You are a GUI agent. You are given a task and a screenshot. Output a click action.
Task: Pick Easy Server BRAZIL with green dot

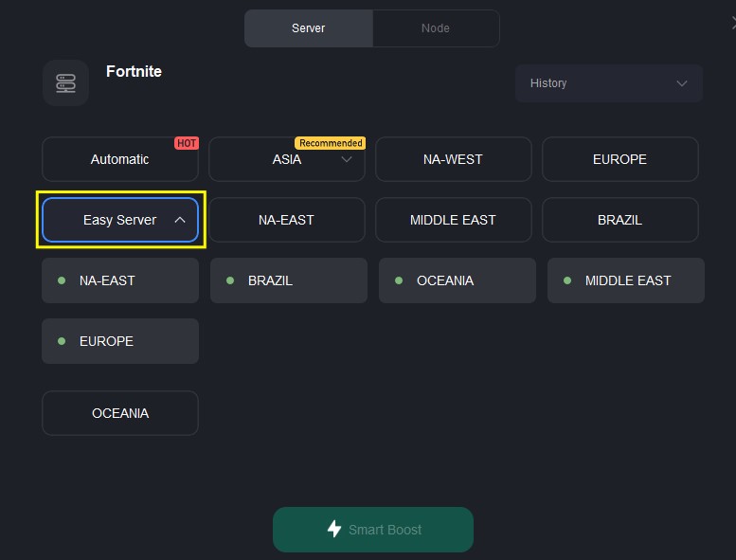pyautogui.click(x=288, y=280)
